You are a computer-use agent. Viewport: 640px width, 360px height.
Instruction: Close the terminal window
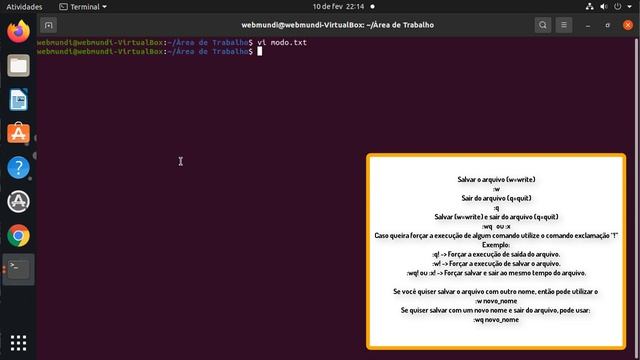coord(628,25)
